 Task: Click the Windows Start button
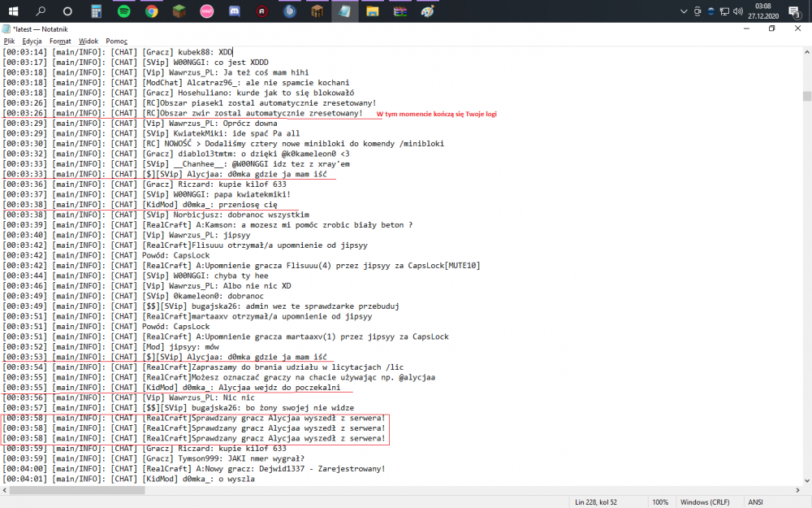coord(13,11)
